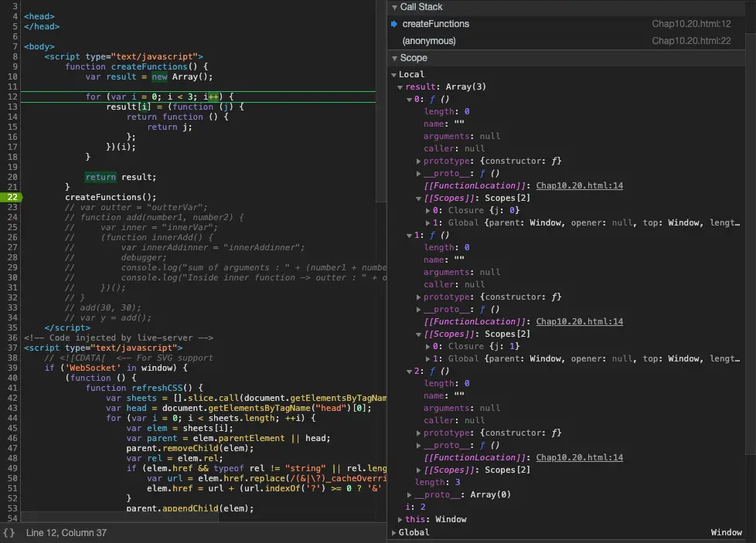Expand [[Scopes]] under element 2

pos(418,470)
